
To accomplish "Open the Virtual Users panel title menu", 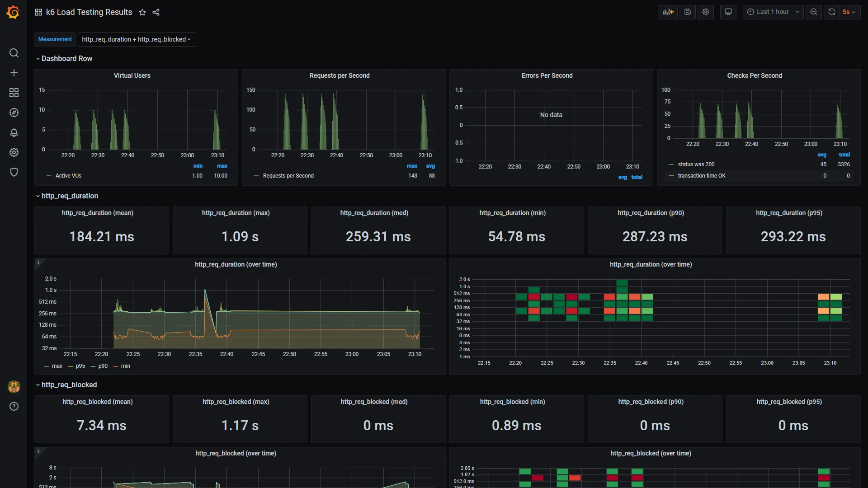I will [132, 75].
